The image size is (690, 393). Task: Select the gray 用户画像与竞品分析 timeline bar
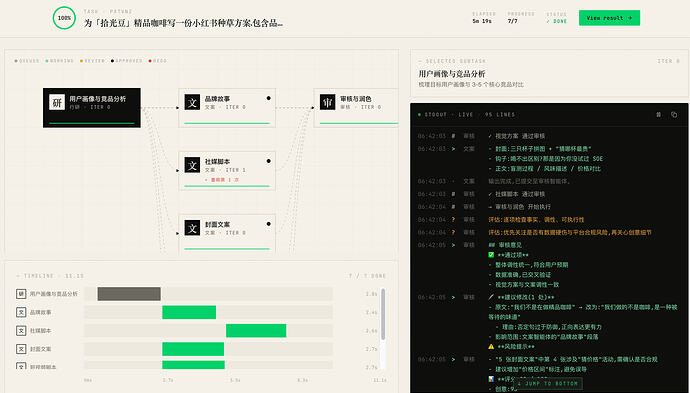coord(129,294)
